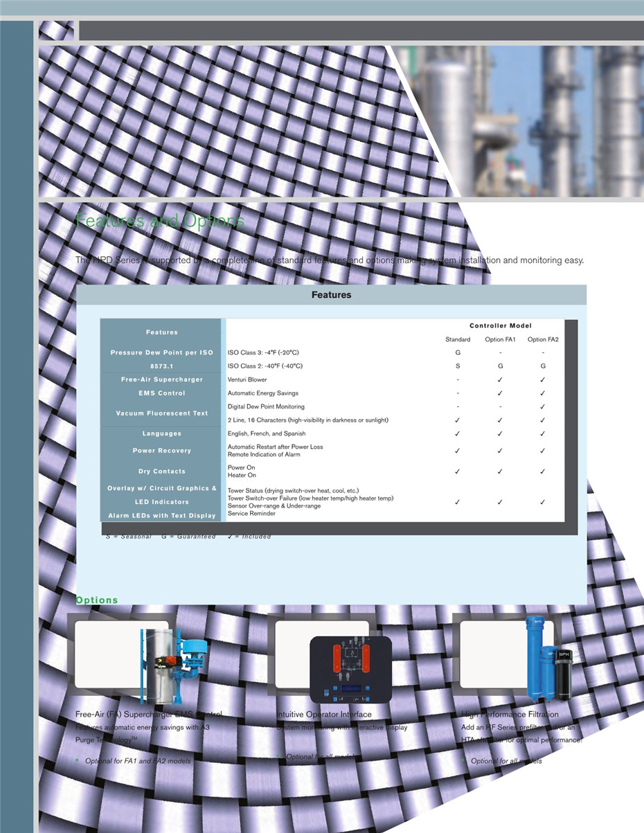Viewport: 644px width, 833px height.
Task: Click Languages row checkmark under Standard column
Action: [x=457, y=433]
